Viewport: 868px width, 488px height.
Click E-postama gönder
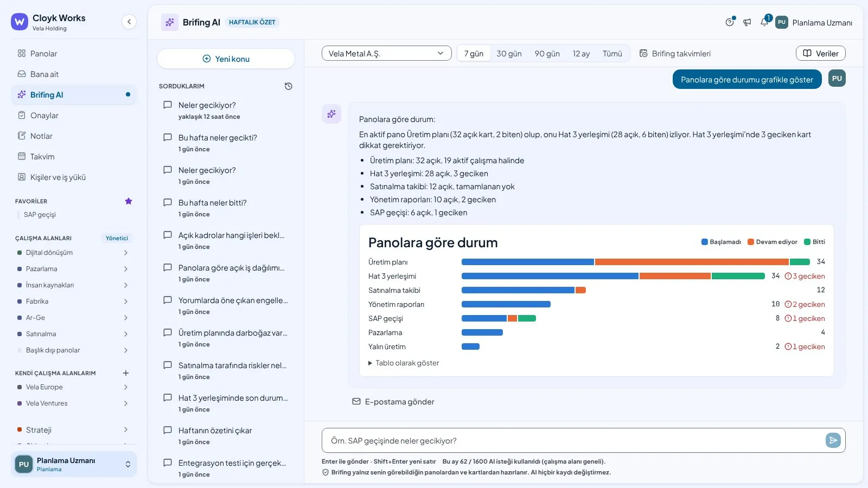393,402
